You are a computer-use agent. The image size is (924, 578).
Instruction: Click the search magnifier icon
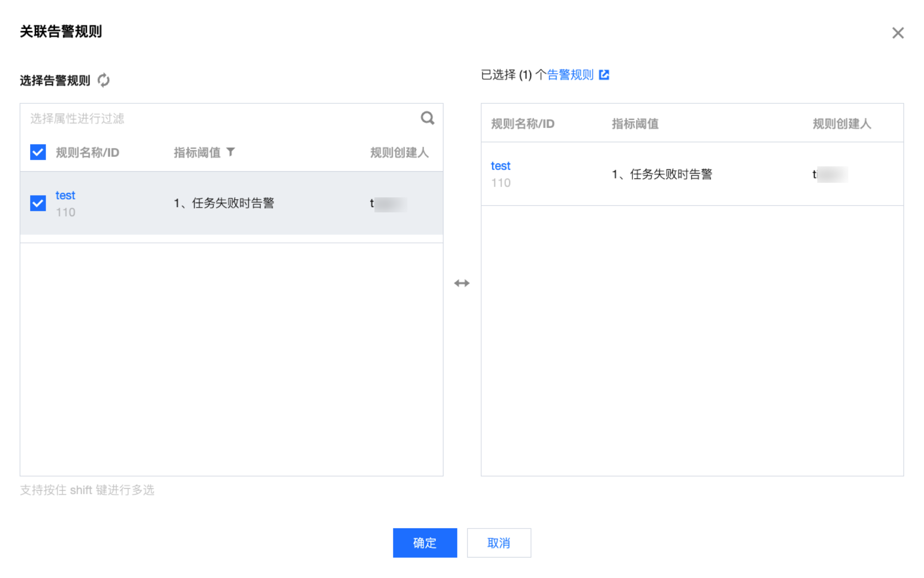click(x=427, y=118)
